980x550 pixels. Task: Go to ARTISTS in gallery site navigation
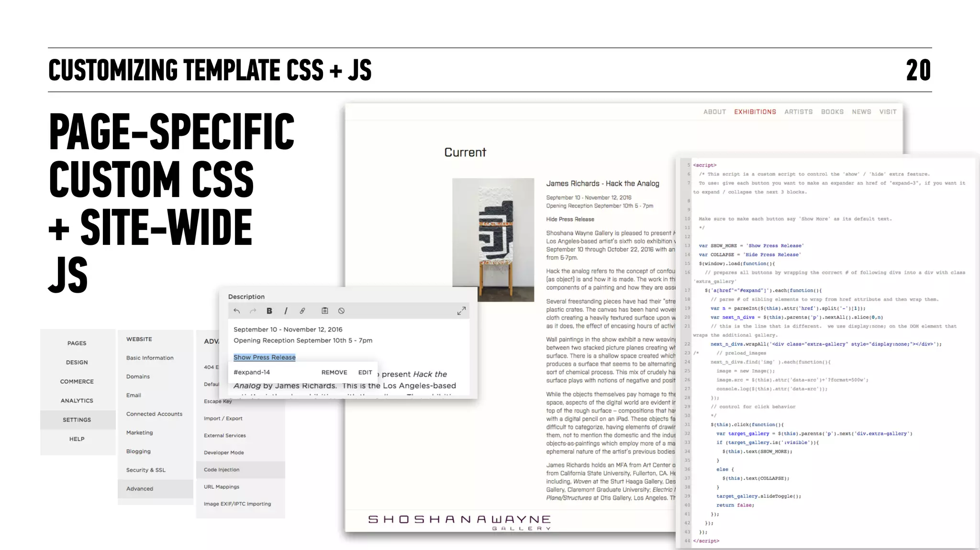click(x=799, y=111)
